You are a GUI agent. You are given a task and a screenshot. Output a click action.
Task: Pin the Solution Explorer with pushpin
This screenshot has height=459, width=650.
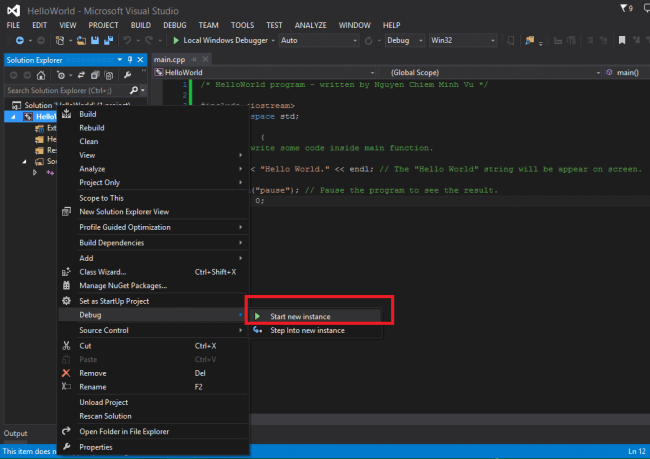point(130,60)
